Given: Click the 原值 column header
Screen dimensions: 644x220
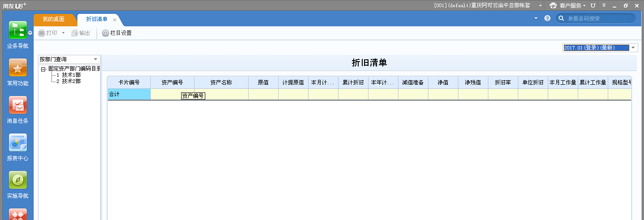Looking at the screenshot, I should click(x=263, y=83).
